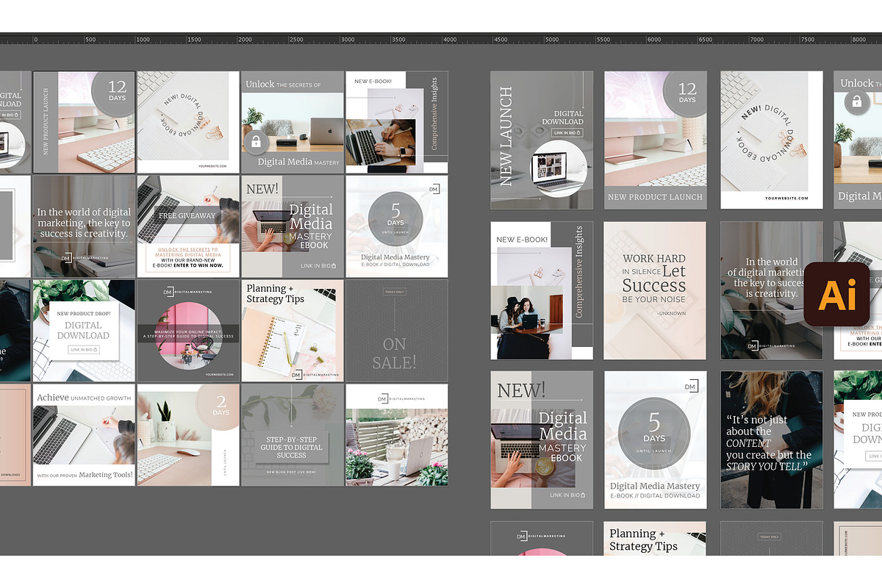The width and height of the screenshot is (882, 588).
Task: Click the 'Marketing Tools!' caption text
Action: tap(106, 475)
